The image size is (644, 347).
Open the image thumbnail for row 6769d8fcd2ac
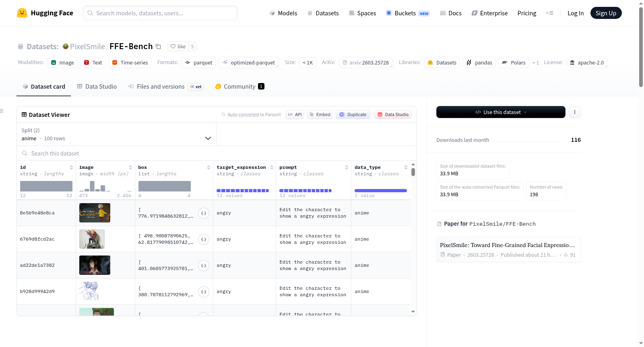pyautogui.click(x=92, y=239)
